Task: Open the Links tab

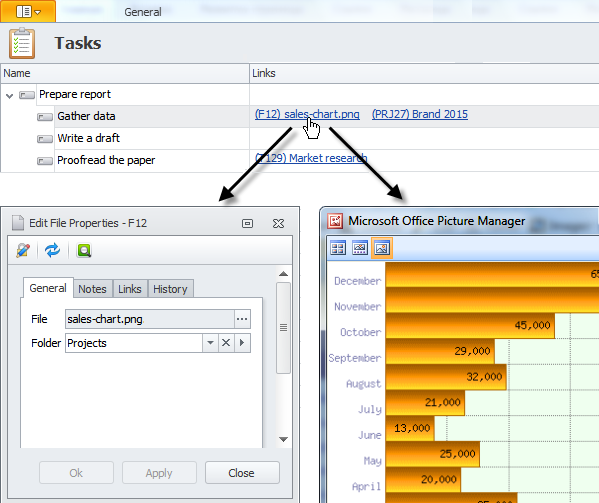Action: tap(130, 289)
